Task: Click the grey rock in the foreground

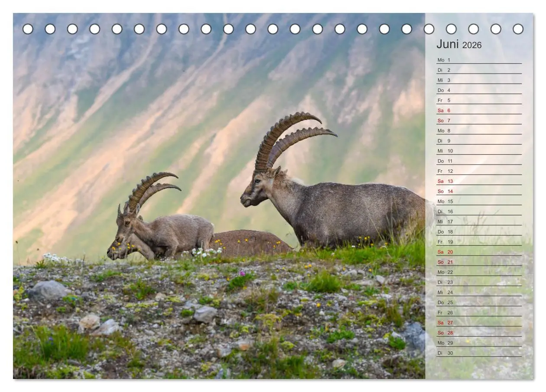Action: click(x=48, y=290)
